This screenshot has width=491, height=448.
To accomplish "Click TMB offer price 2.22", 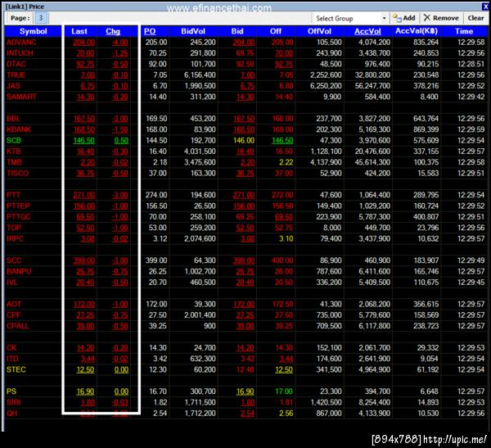I will pyautogui.click(x=286, y=162).
